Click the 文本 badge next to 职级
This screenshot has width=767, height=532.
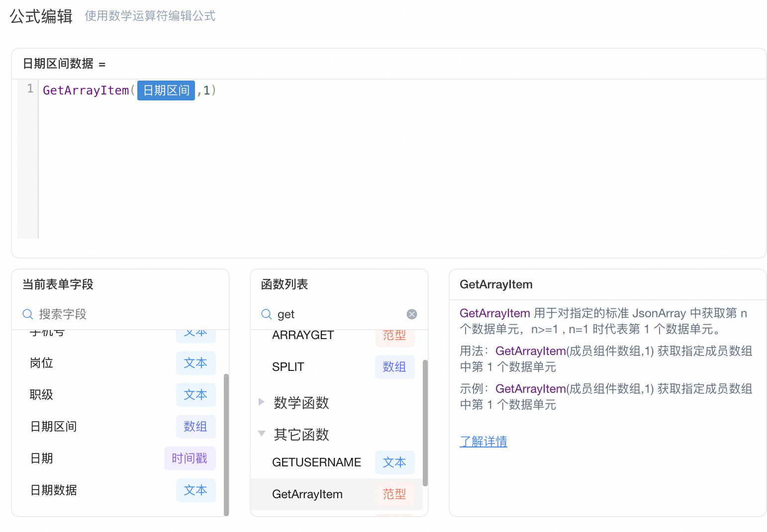195,395
